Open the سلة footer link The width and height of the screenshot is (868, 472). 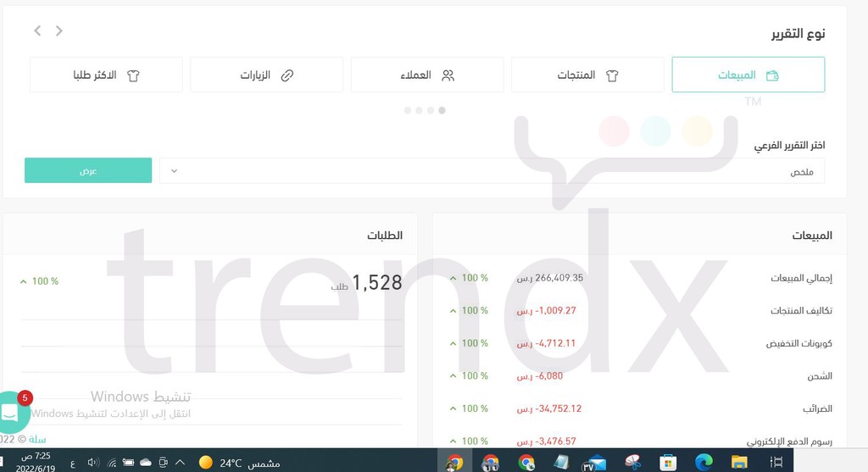[37, 439]
